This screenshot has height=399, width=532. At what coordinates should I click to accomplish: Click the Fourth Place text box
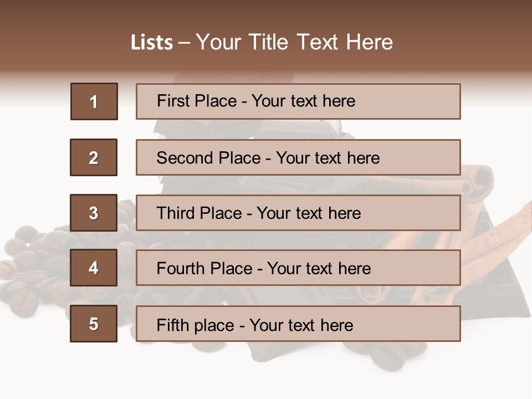(298, 268)
